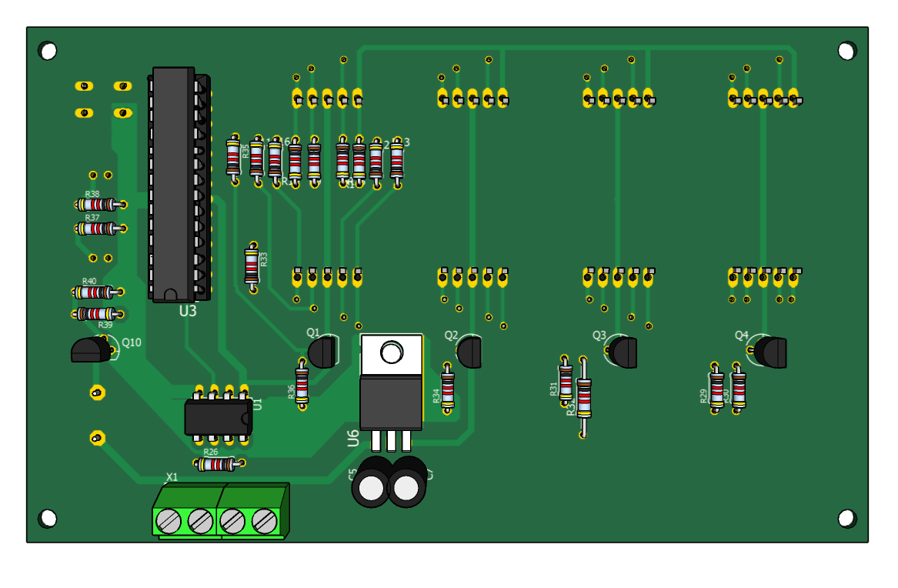Viewport: 898px width, 588px height.
Task: Click resistor R33
Action: point(252,266)
